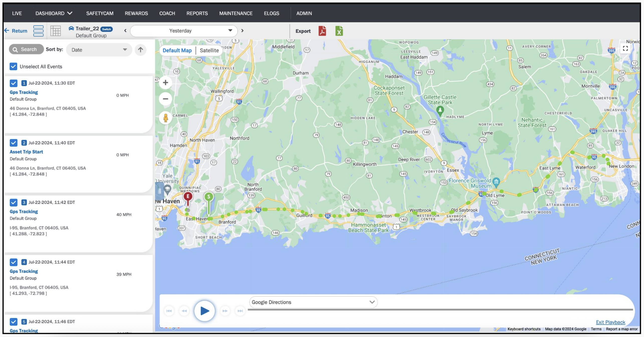This screenshot has width=644, height=337.
Task: Switch to Default Map view
Action: click(x=177, y=50)
